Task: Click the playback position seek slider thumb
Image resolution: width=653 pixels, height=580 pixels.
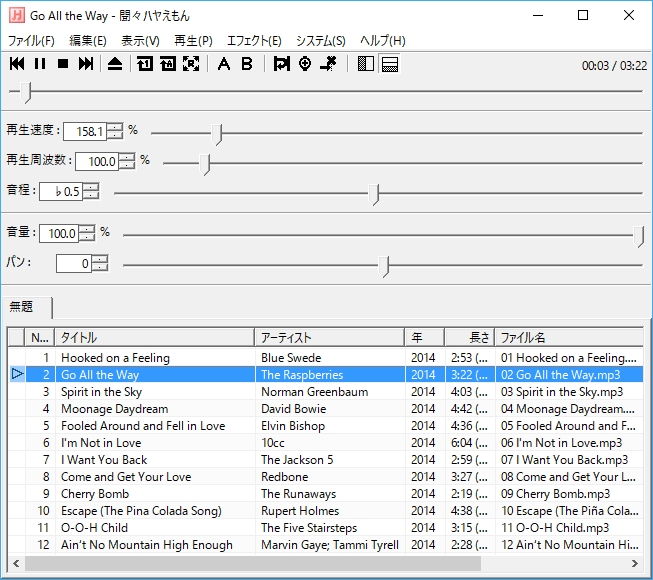Action: 26,92
